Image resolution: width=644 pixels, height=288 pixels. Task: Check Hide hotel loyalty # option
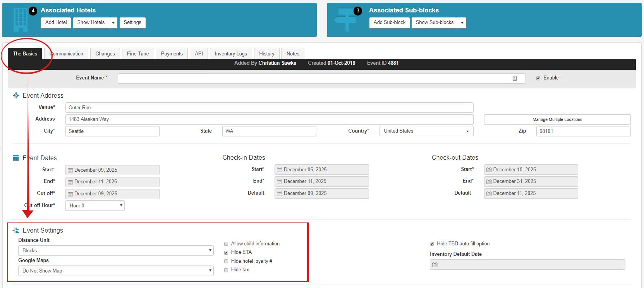click(x=226, y=261)
